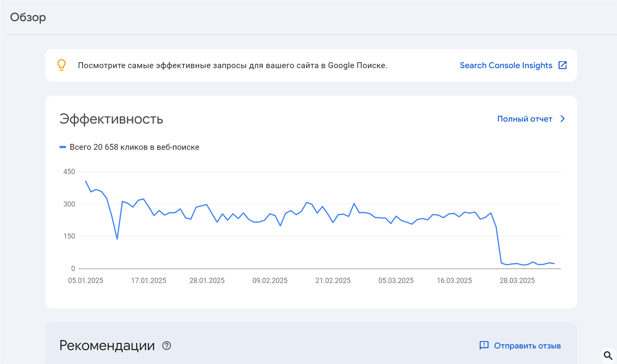Click the help icon beside Рекомендации

(x=166, y=346)
